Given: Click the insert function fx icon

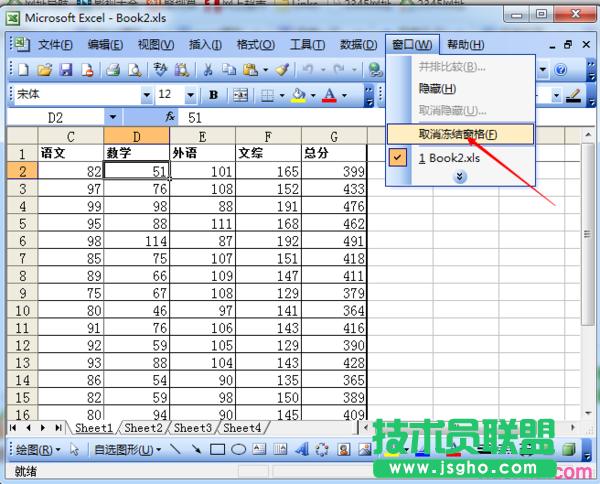Looking at the screenshot, I should [170, 117].
